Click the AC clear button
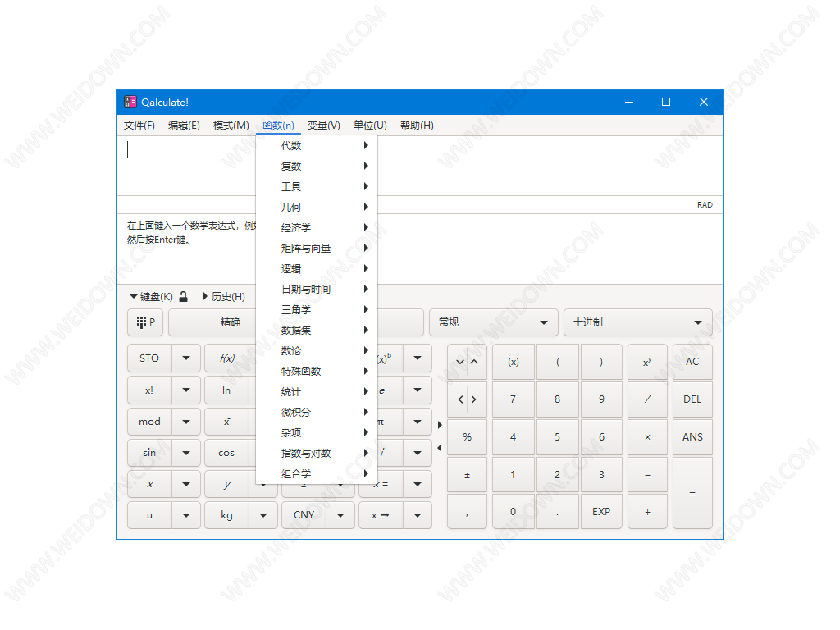Viewport: 840px width, 630px height. pos(692,362)
